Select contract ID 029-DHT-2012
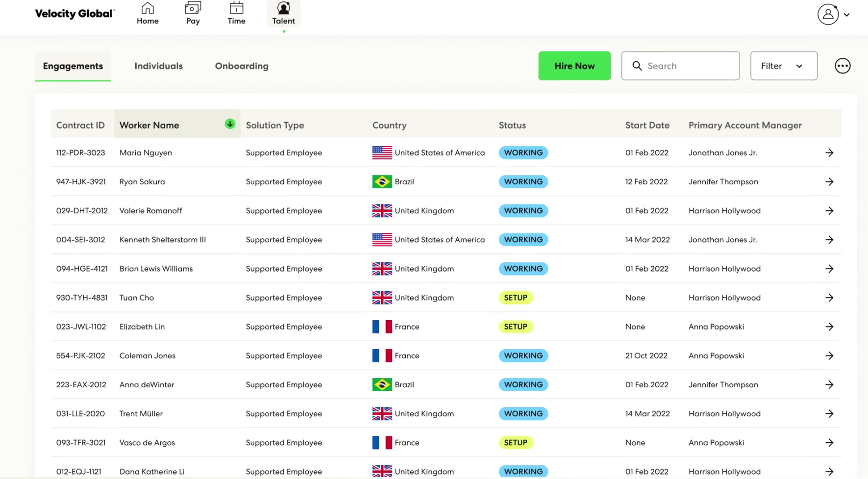The height and width of the screenshot is (479, 868). point(82,211)
